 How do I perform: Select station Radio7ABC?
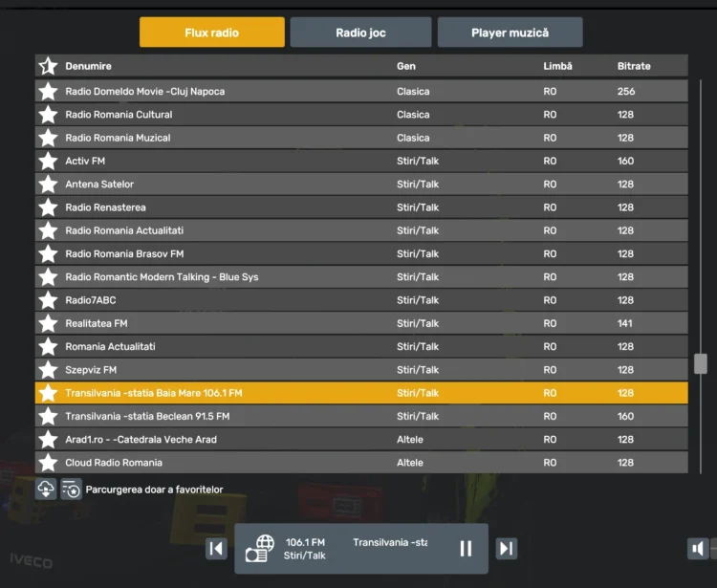[x=361, y=300]
